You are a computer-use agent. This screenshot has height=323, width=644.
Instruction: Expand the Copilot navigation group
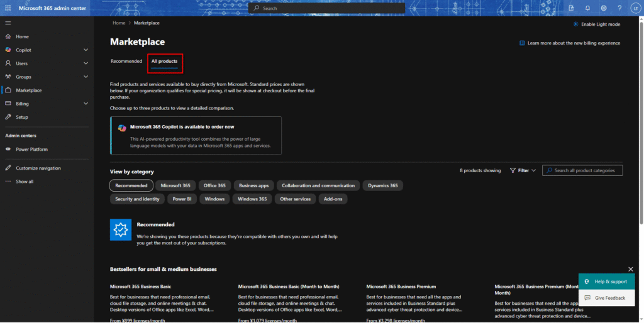coord(86,50)
